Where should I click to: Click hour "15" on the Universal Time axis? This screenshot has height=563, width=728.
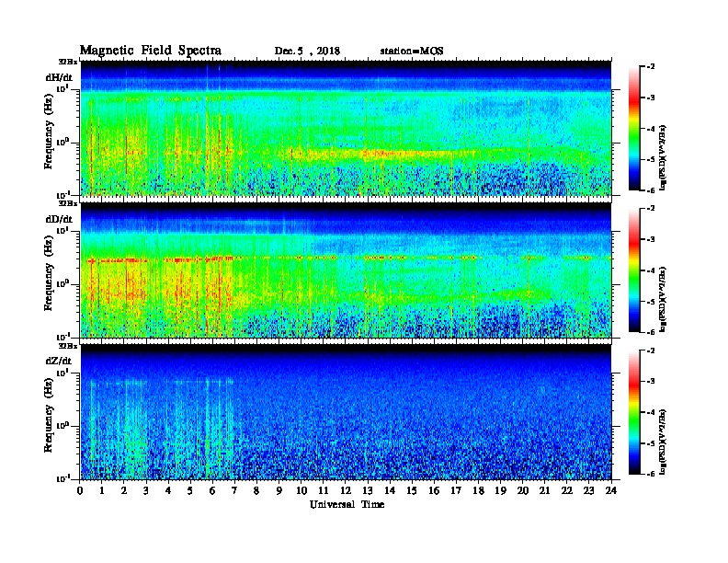tap(412, 490)
